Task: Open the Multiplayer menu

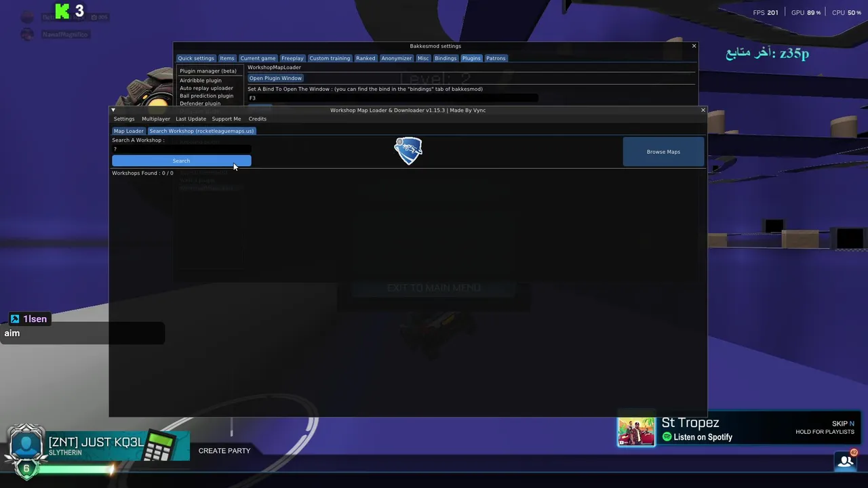Action: pos(156,119)
